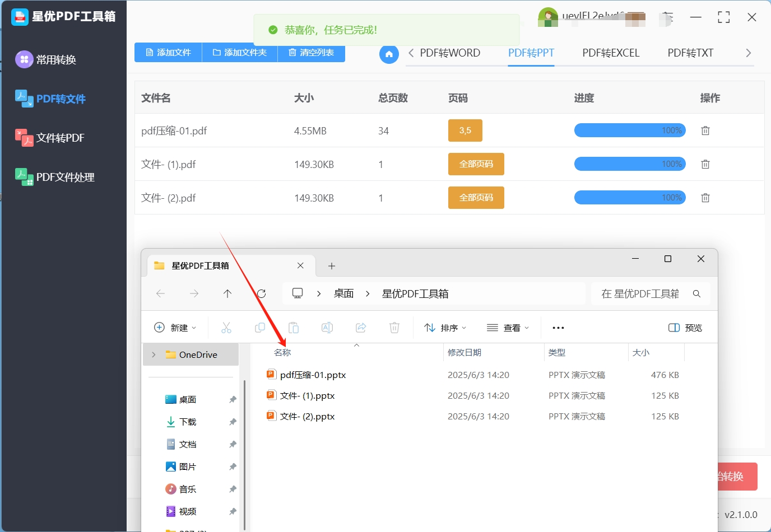Delete pdf压缩-01.pdf row with trash icon
This screenshot has width=771, height=532.
point(705,130)
